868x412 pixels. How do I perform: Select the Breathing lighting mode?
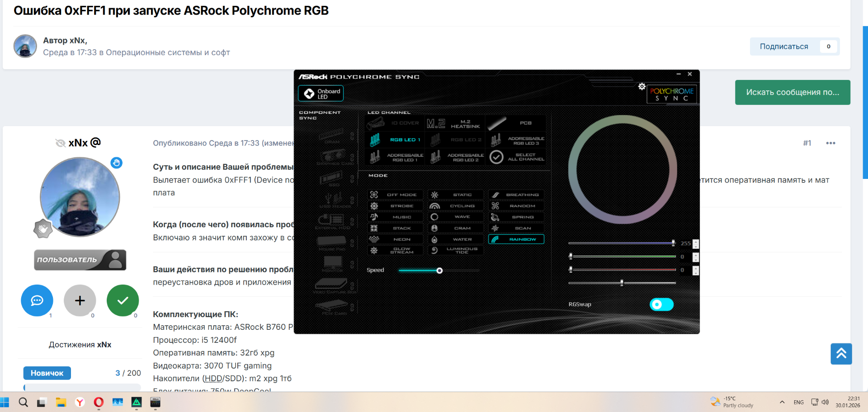tap(516, 195)
